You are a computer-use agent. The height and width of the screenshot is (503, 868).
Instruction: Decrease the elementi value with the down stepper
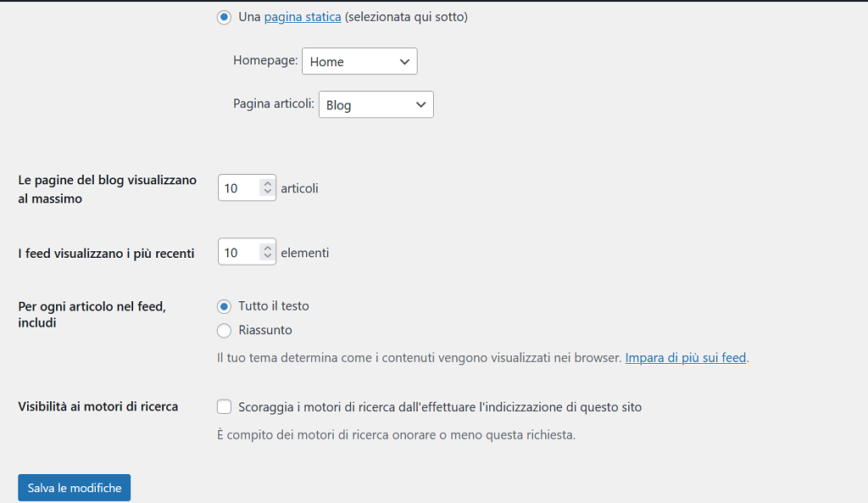coord(264,257)
